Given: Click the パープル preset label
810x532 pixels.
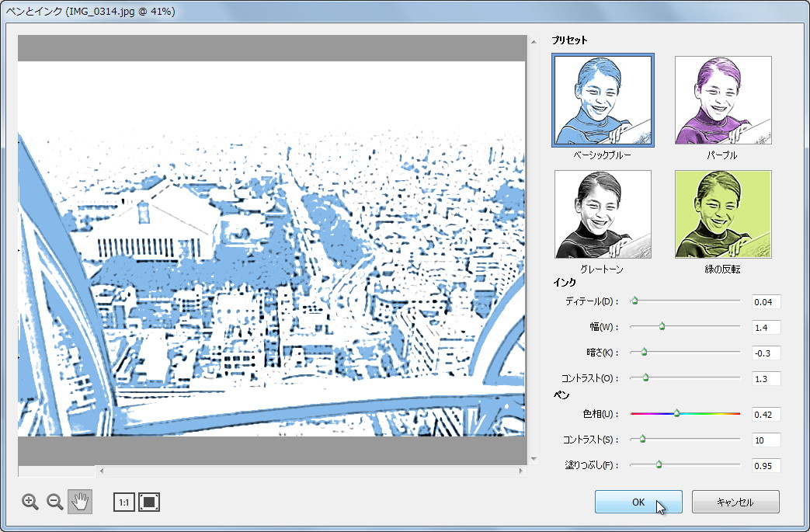Looking at the screenshot, I should coord(722,155).
